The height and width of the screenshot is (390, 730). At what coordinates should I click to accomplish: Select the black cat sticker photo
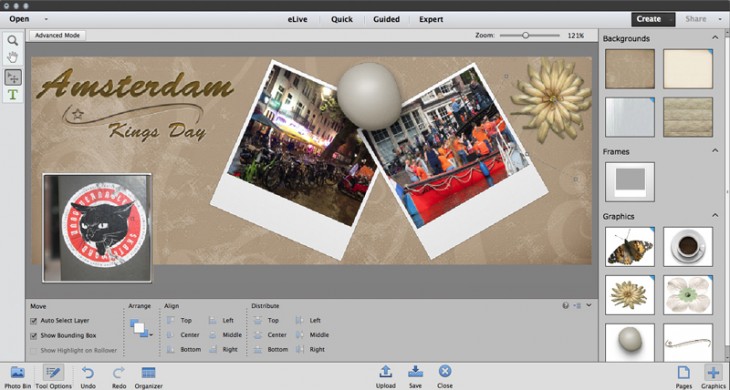[x=97, y=228]
